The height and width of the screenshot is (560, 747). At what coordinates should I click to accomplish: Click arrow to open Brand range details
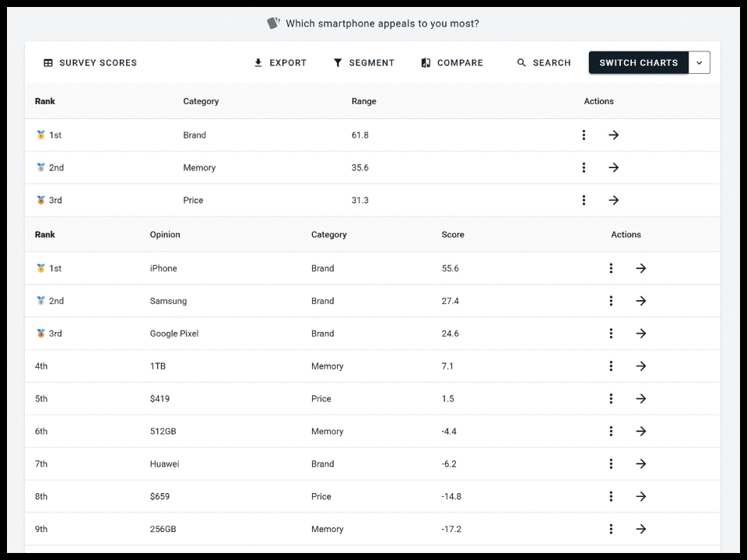pyautogui.click(x=614, y=135)
